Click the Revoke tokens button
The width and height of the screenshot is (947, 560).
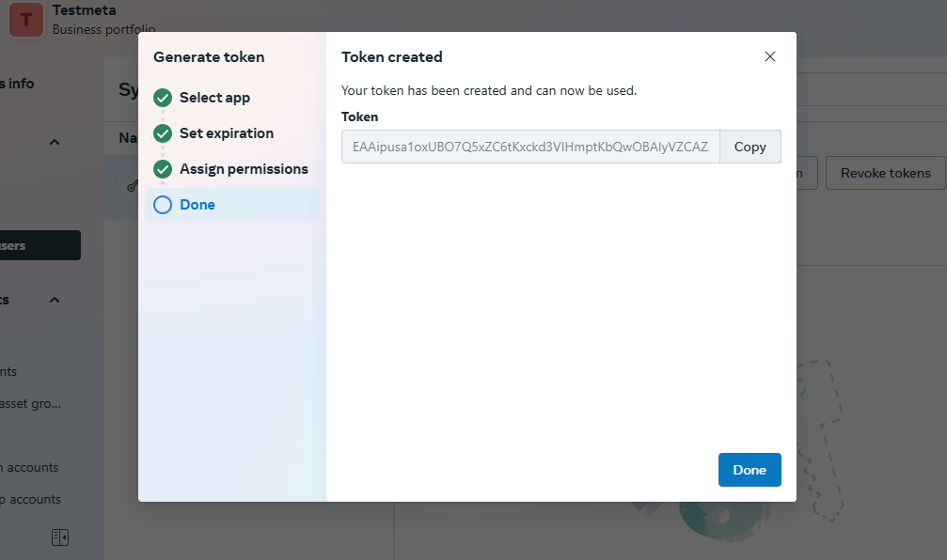884,173
